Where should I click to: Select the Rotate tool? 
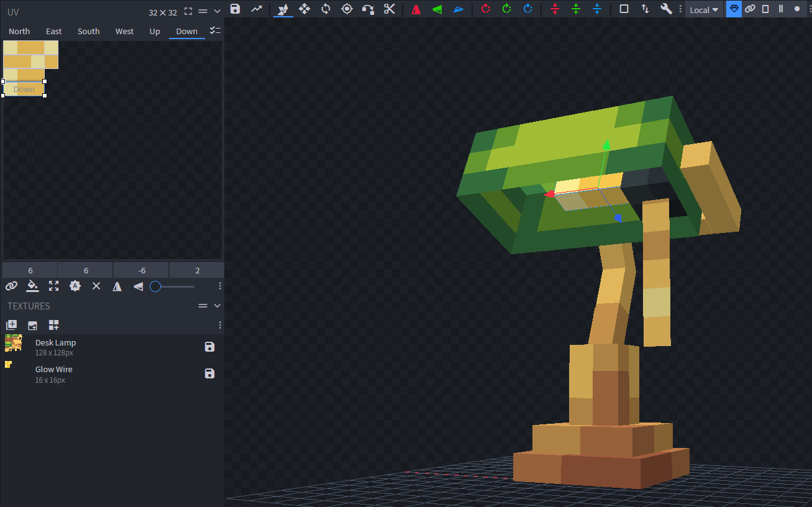(326, 9)
